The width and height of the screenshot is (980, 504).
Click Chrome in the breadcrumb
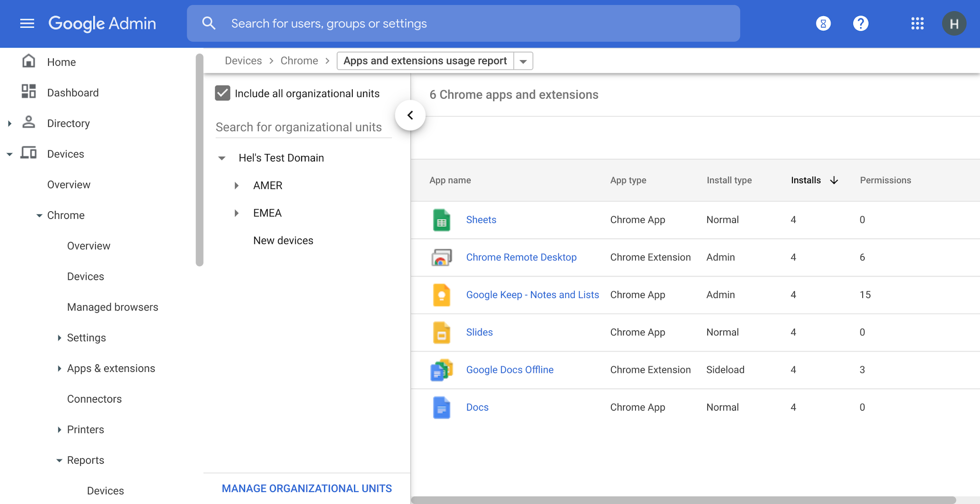point(299,61)
